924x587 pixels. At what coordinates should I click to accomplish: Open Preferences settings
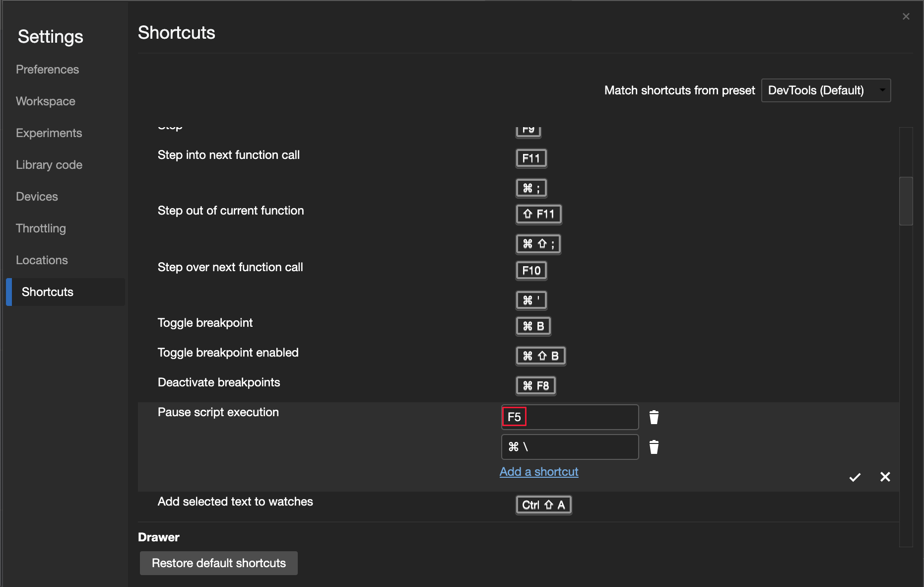click(48, 70)
